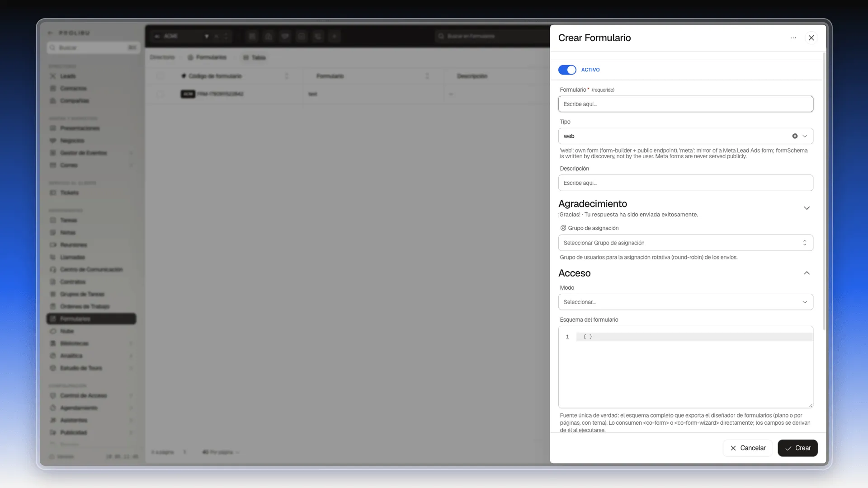Expand the Agradecimiento section
This screenshot has height=488, width=868.
(807, 208)
